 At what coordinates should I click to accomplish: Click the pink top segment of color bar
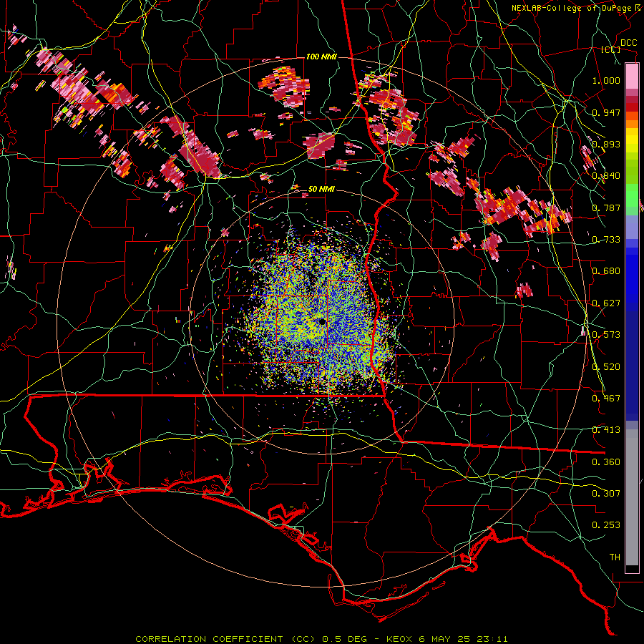(x=632, y=77)
